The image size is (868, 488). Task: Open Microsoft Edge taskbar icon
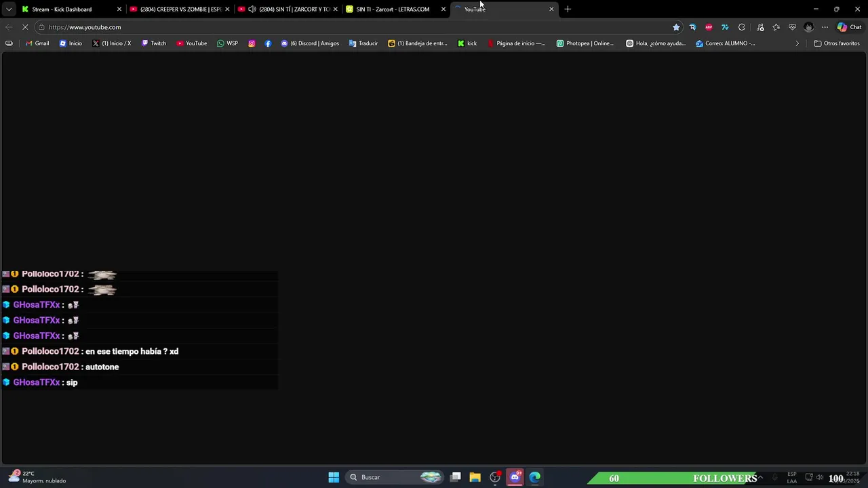click(534, 477)
